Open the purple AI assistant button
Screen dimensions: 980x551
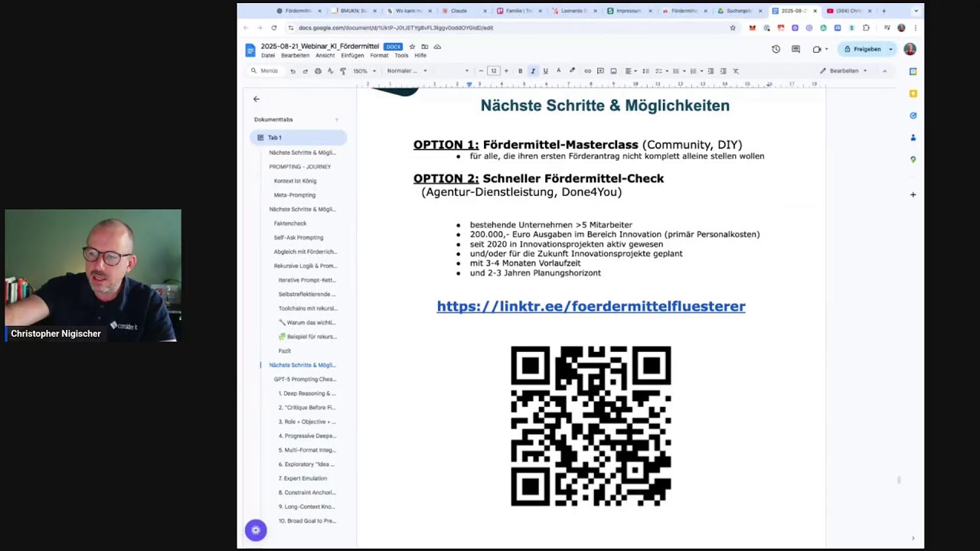256,530
